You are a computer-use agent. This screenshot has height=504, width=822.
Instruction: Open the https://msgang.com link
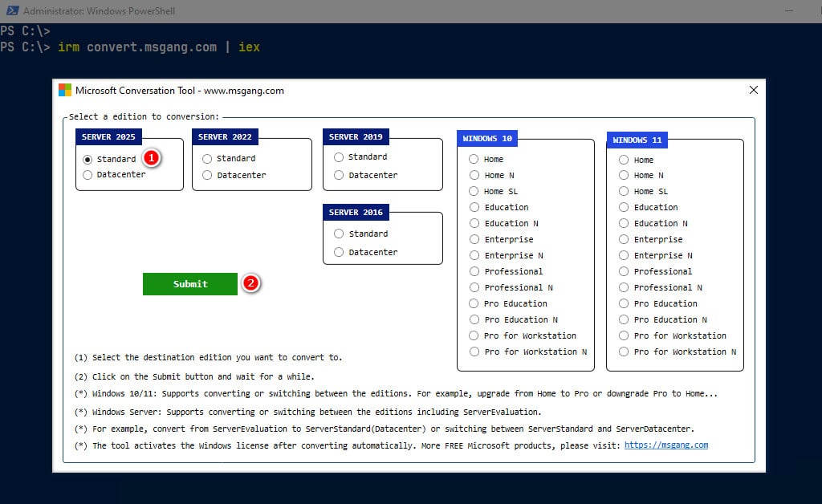pos(665,445)
